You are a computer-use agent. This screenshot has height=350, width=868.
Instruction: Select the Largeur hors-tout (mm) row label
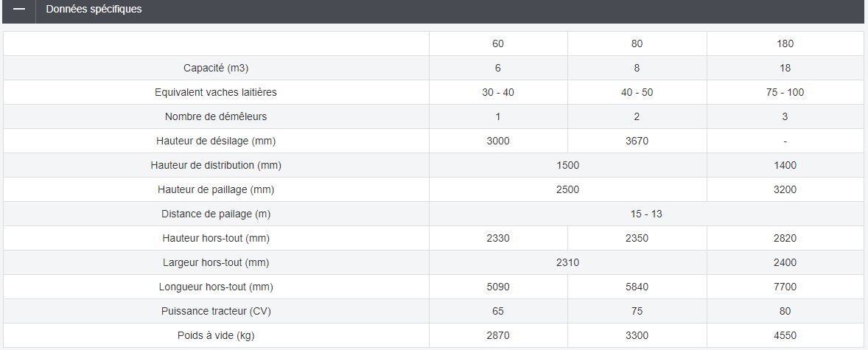(216, 262)
